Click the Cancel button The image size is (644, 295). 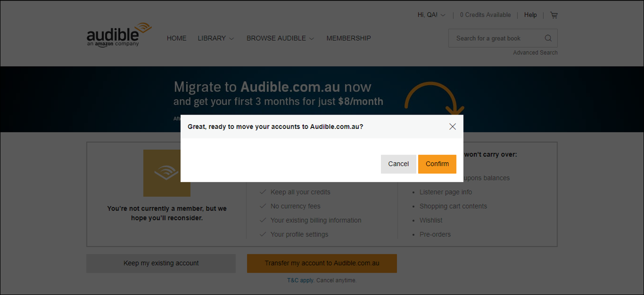tap(398, 164)
